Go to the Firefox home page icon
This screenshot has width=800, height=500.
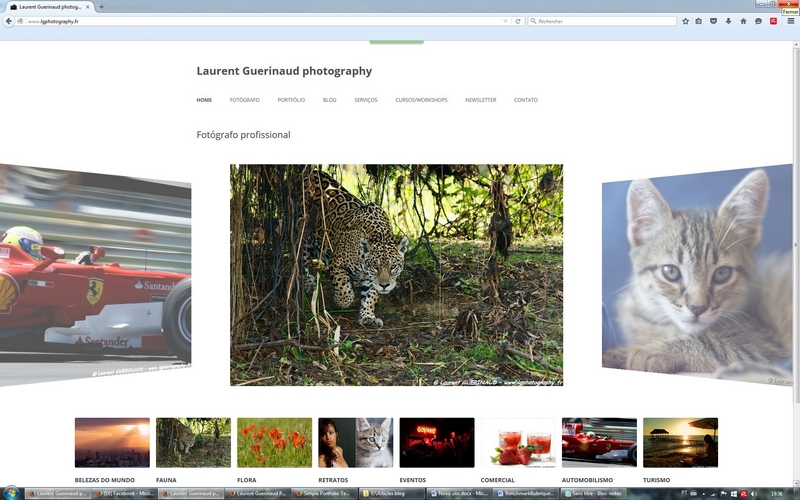click(x=743, y=21)
